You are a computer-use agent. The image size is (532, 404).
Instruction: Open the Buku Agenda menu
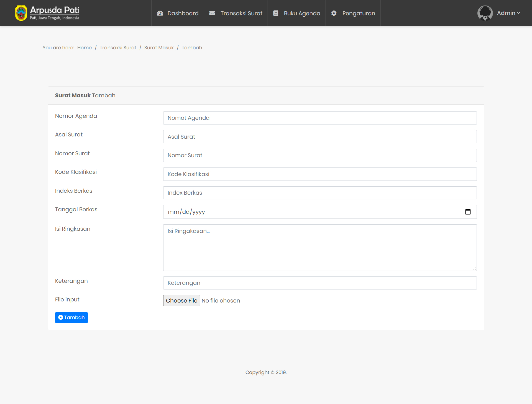(x=302, y=13)
